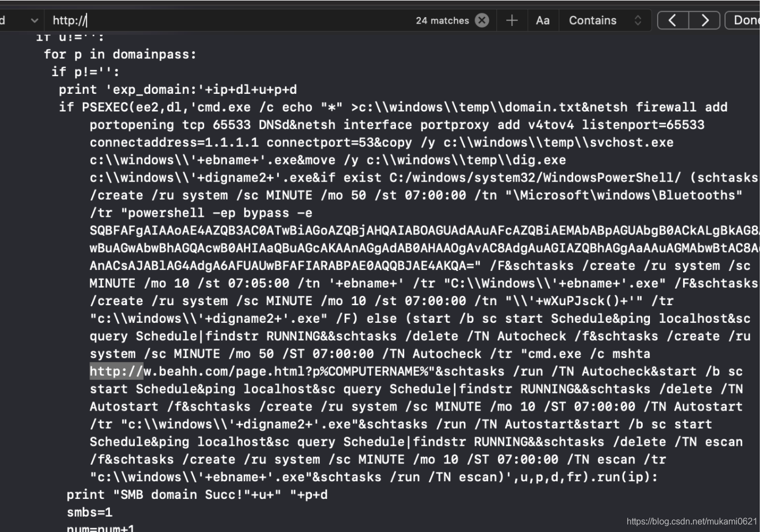The image size is (762, 532).
Task: Go to previous match with left arrow
Action: (x=673, y=20)
